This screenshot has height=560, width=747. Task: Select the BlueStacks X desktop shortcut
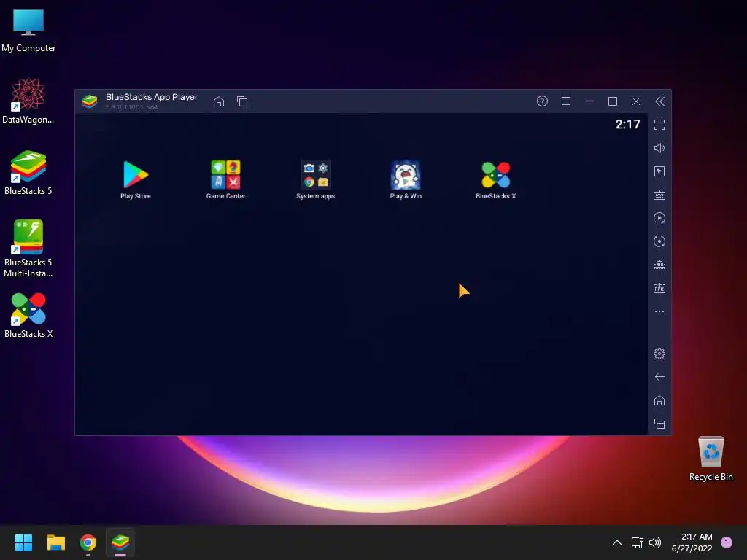pos(28,316)
